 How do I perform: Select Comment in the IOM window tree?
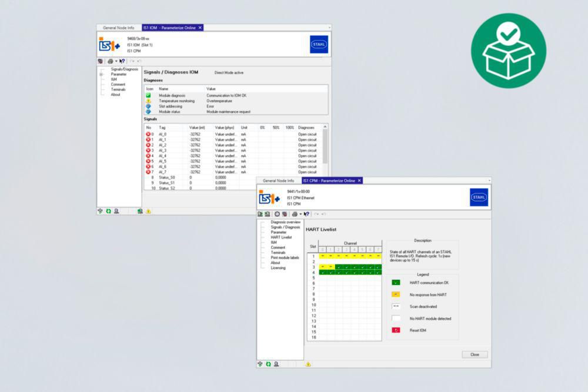(118, 84)
